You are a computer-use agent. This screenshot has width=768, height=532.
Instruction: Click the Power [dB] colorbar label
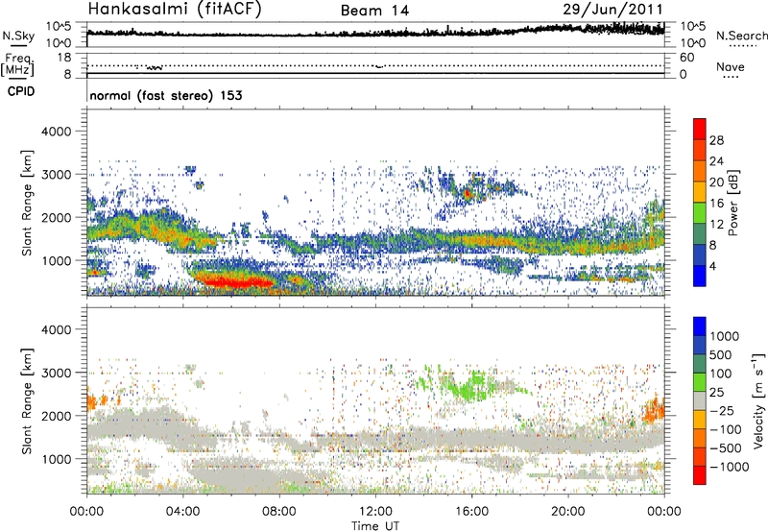pos(732,203)
